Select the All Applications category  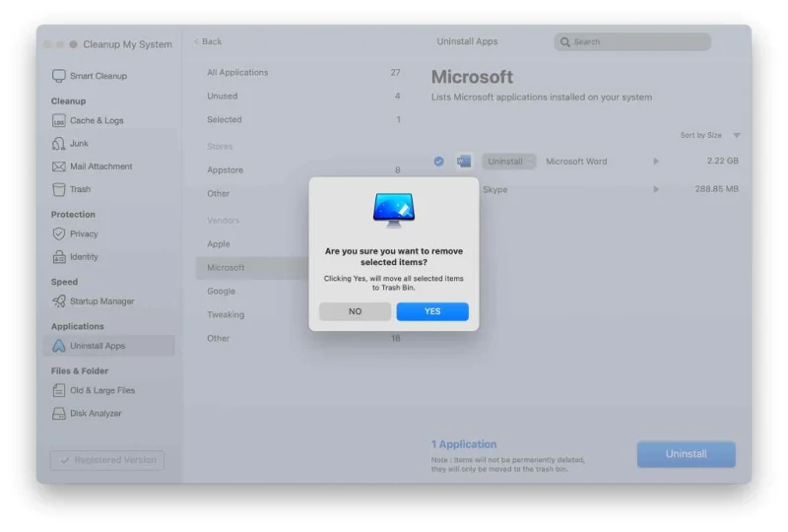(x=237, y=73)
